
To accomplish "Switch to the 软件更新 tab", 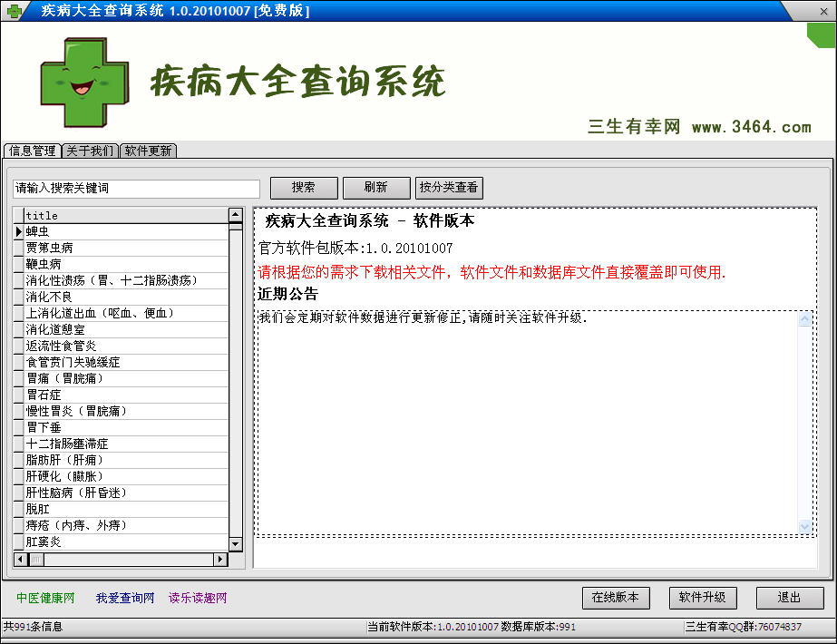I will [149, 151].
